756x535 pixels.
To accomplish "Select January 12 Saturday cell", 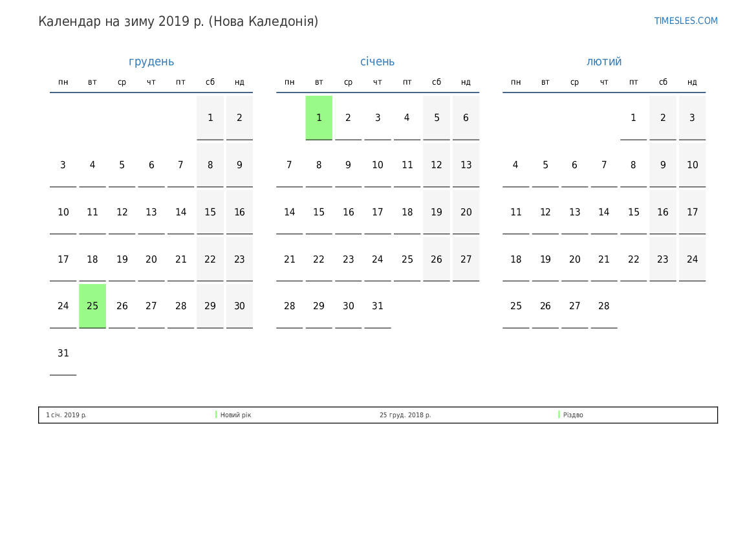I will click(x=437, y=165).
